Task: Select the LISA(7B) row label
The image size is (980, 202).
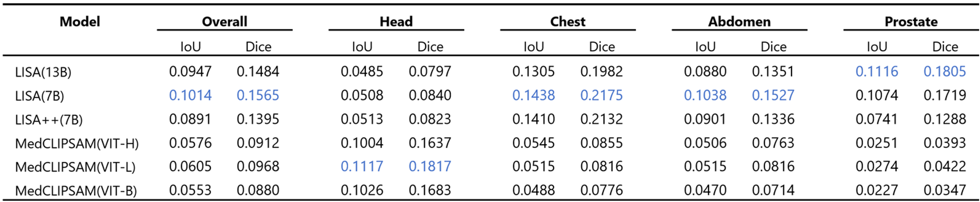Action: pyautogui.click(x=40, y=96)
